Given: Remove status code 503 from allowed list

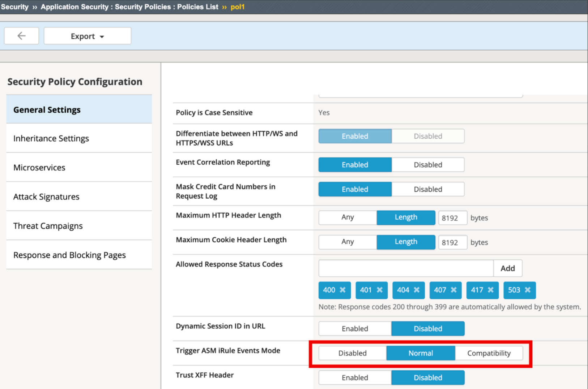Looking at the screenshot, I should [x=528, y=290].
